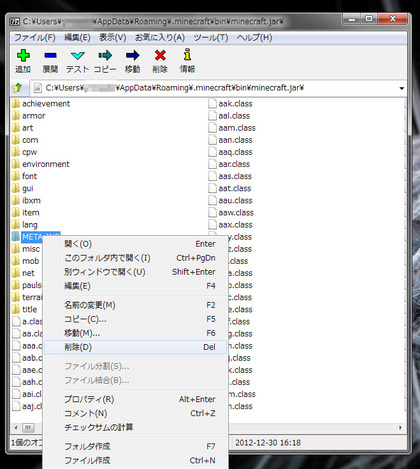Choose このフォルダ内で開く(I) context entry
The width and height of the screenshot is (420, 469).
pos(136,258)
